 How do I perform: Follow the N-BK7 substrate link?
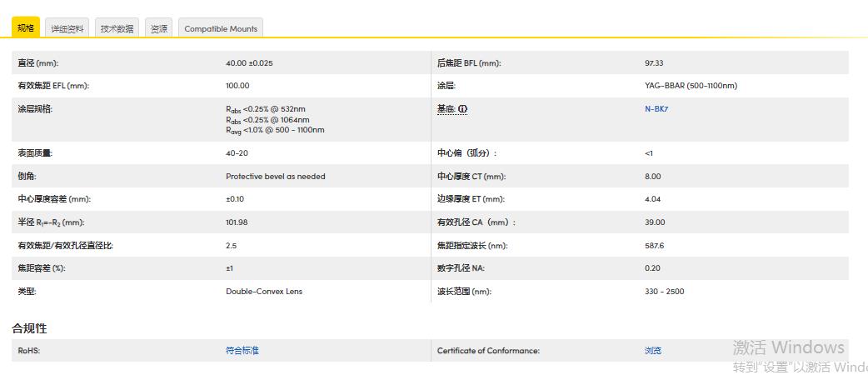(x=656, y=109)
